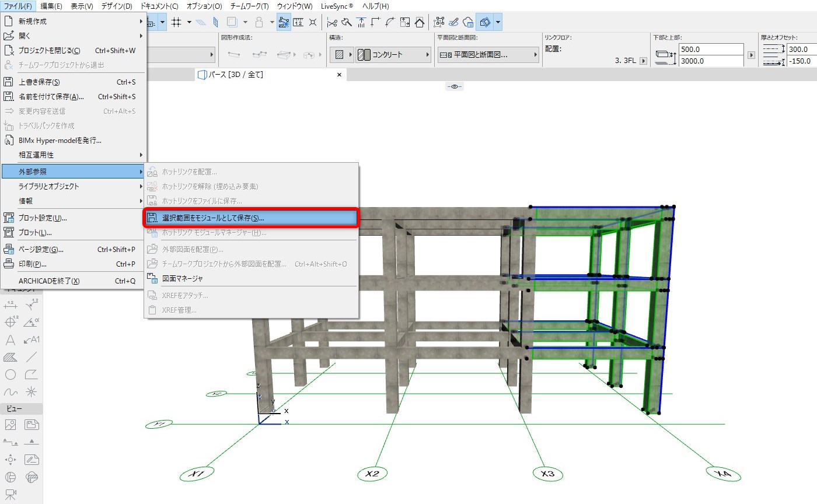Choose 印刷(P)... in the File menu
The image size is (817, 504).
coord(73,264)
